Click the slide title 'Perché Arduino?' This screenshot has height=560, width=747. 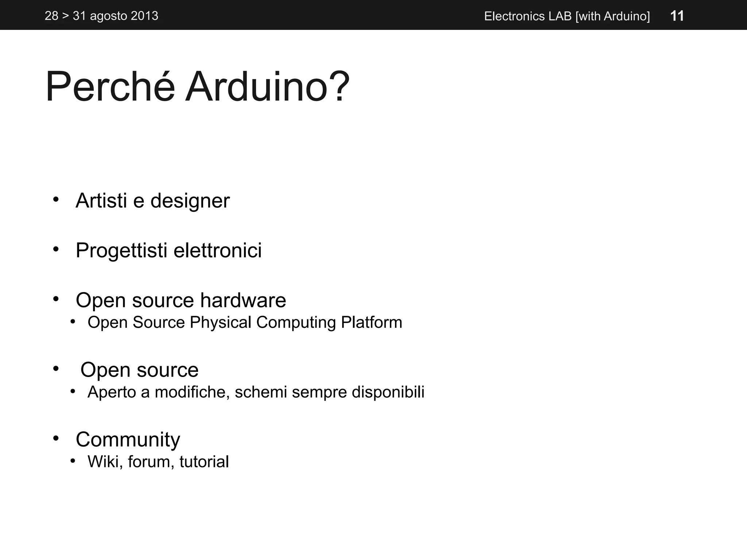pos(197,87)
